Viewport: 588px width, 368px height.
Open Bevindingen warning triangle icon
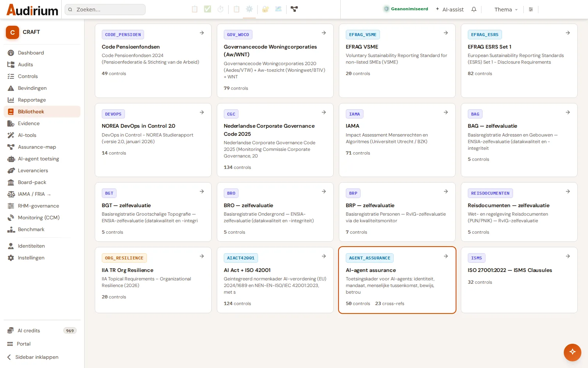[11, 88]
